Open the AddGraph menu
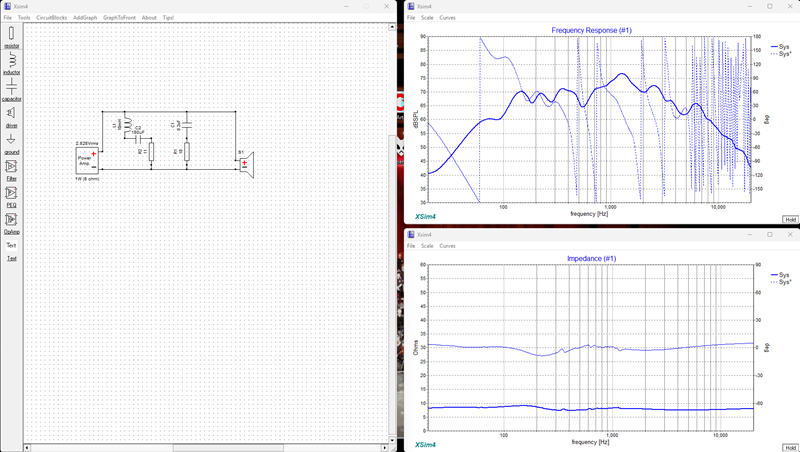The width and height of the screenshot is (800, 452). pyautogui.click(x=85, y=17)
